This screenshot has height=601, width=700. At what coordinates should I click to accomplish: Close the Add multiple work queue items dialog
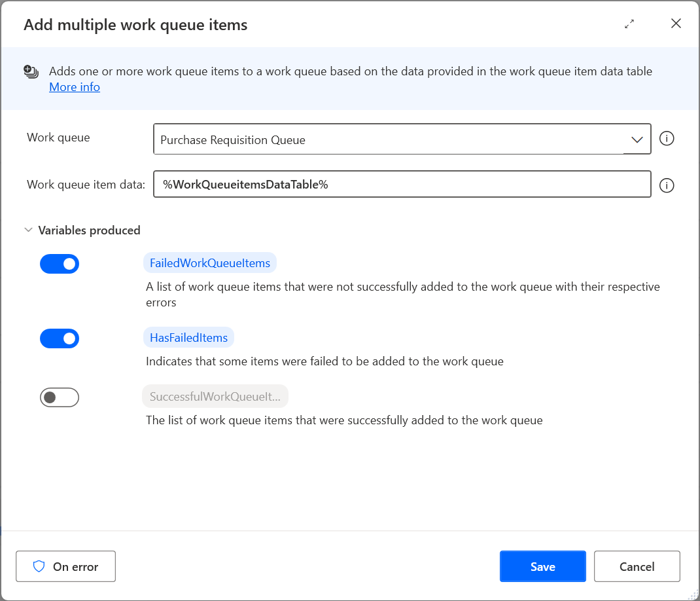pos(676,23)
